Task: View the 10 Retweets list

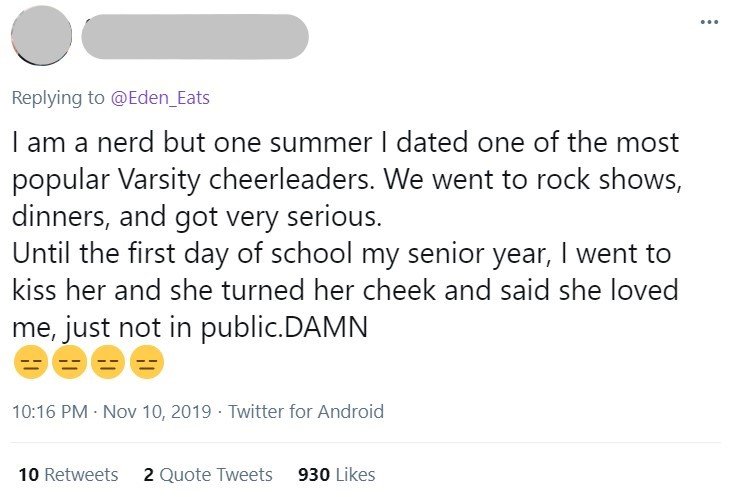Action: coord(68,474)
